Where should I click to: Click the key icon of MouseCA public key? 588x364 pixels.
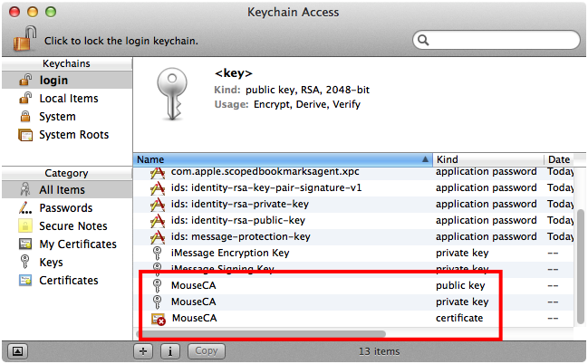[x=157, y=285]
